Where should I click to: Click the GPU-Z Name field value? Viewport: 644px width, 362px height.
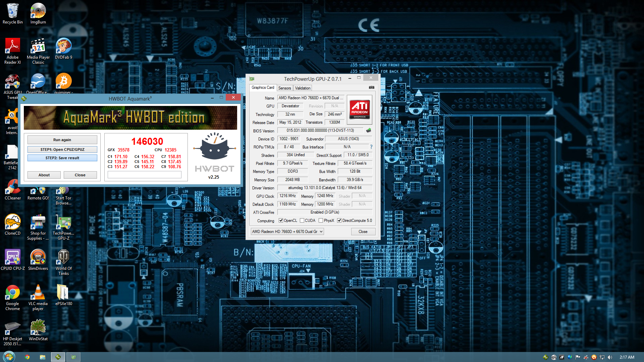[x=311, y=98]
